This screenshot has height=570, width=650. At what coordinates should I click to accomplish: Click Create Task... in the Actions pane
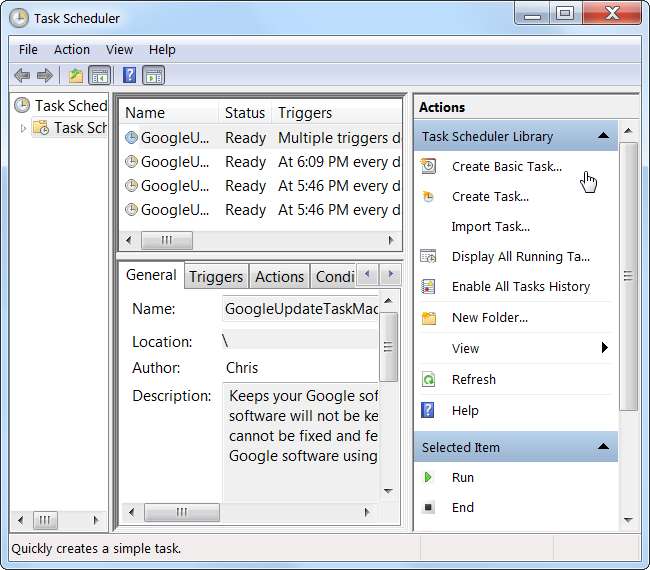[490, 197]
